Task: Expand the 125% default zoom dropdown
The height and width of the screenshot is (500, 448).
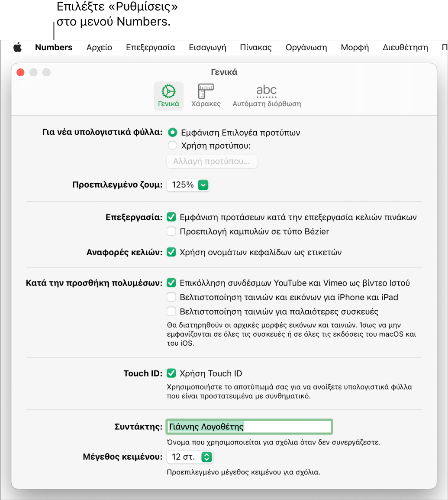Action: click(x=188, y=185)
